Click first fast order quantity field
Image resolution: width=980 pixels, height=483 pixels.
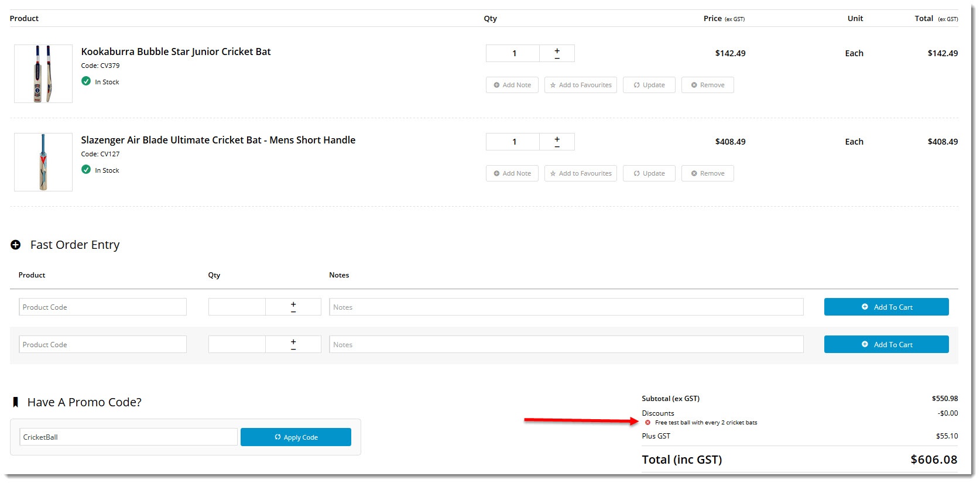point(237,307)
